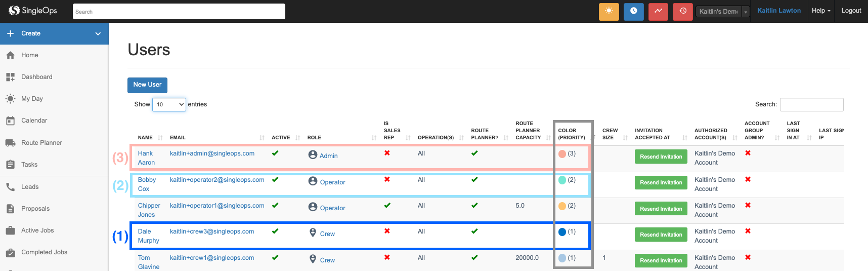This screenshot has height=271, width=868.
Task: Go to My Day in sidebar
Action: pyautogui.click(x=32, y=99)
